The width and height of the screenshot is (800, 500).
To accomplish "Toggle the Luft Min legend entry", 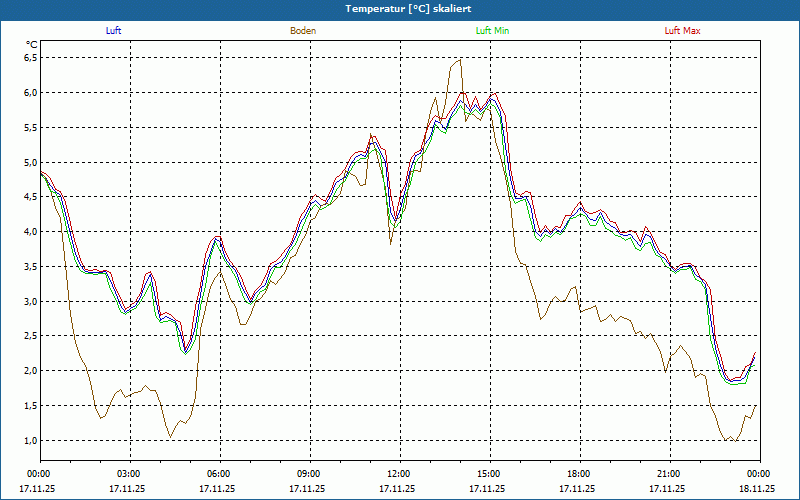I will pyautogui.click(x=492, y=31).
